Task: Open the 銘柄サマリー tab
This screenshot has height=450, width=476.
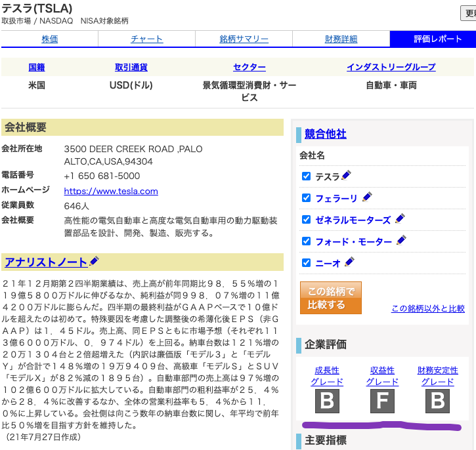Action: (244, 39)
